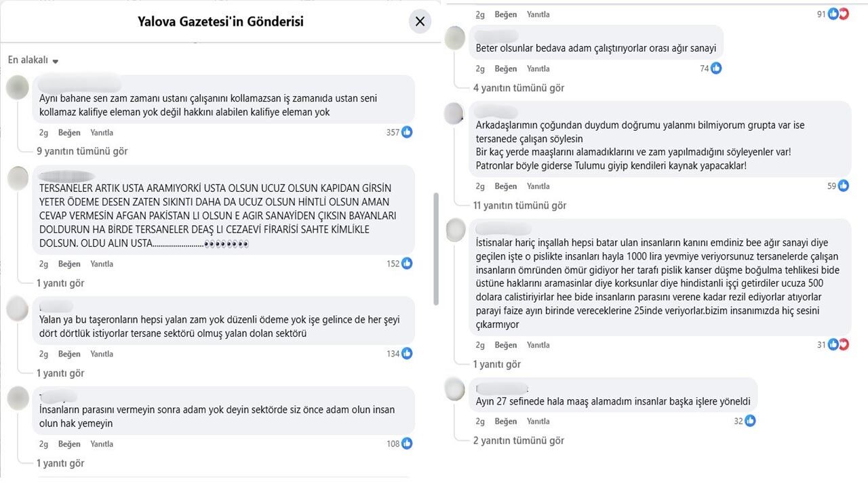Click 'Beğen' under the all-caps TERSANELER comment
Image resolution: width=868 pixels, height=488 pixels.
point(68,264)
